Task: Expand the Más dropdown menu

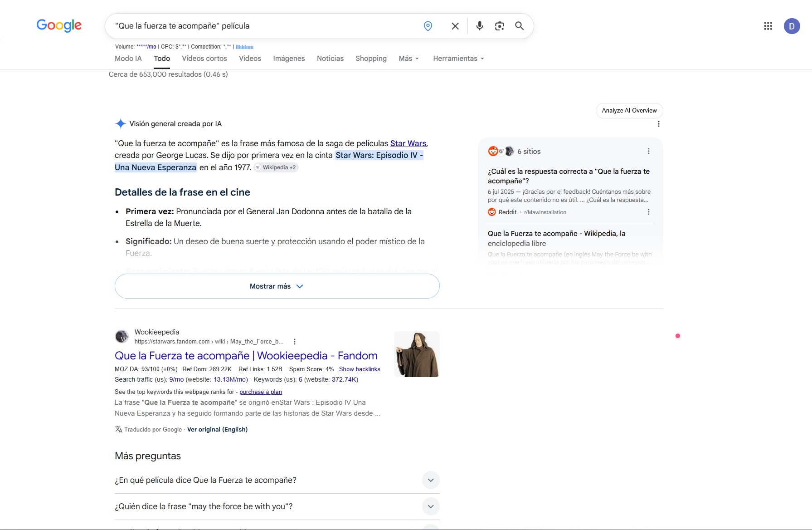Action: (x=408, y=59)
